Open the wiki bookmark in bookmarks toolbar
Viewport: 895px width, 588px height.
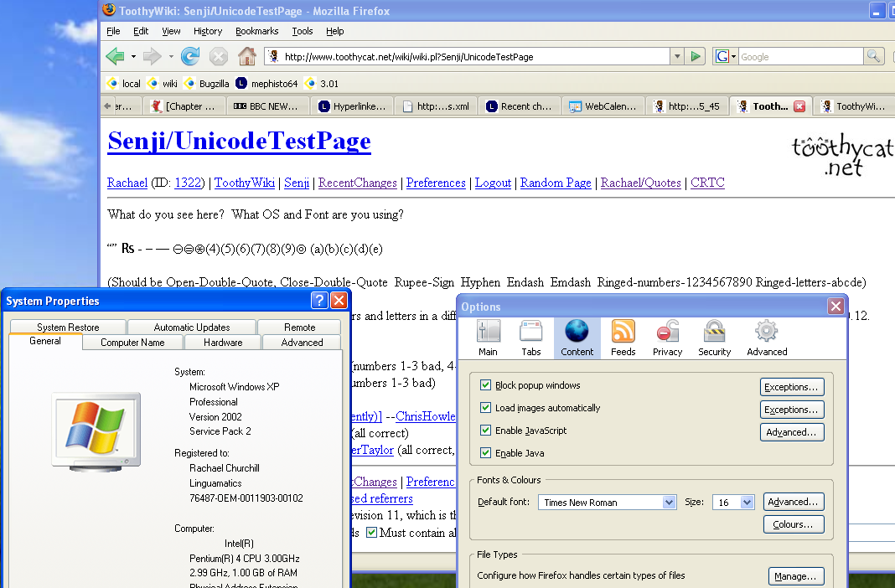163,83
